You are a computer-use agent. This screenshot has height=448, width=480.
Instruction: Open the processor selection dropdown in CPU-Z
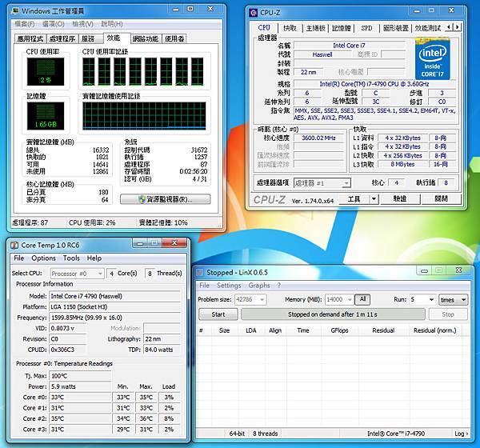(x=322, y=183)
